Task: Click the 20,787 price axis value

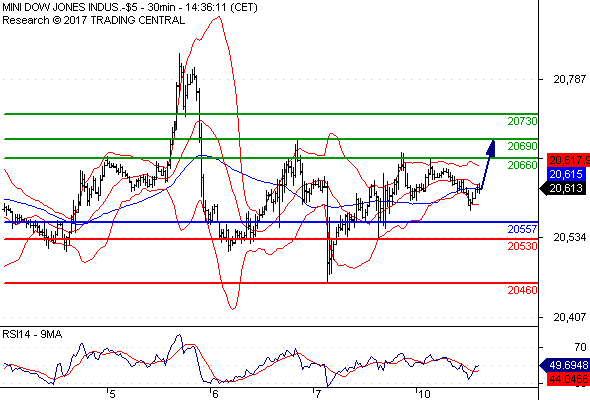Action: [569, 79]
